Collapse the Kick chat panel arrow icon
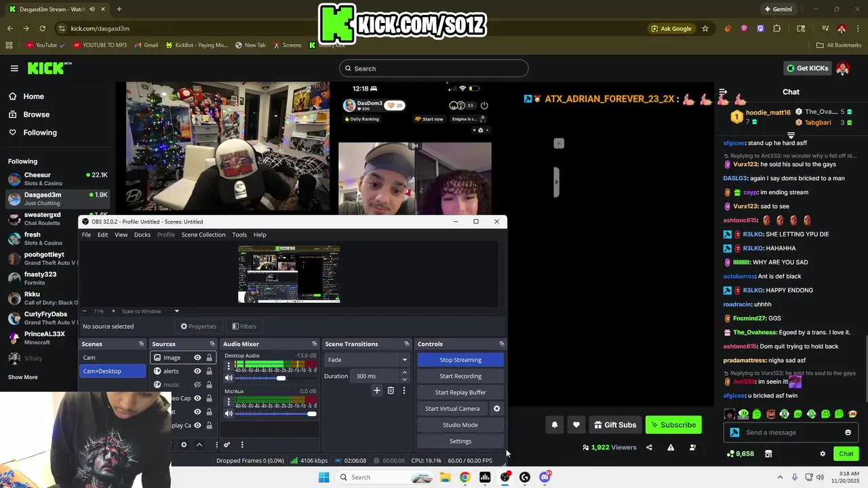868x488 pixels. 723,92
